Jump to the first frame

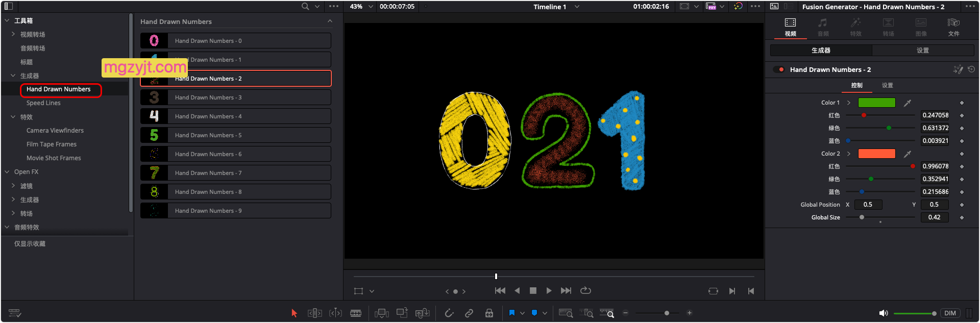(x=500, y=290)
